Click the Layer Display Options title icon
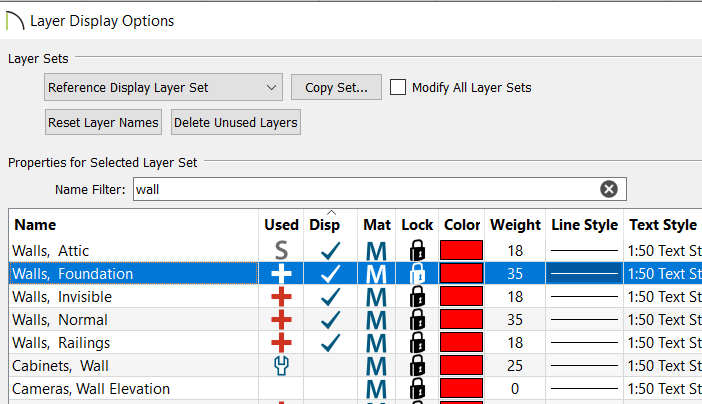 pyautogui.click(x=15, y=21)
